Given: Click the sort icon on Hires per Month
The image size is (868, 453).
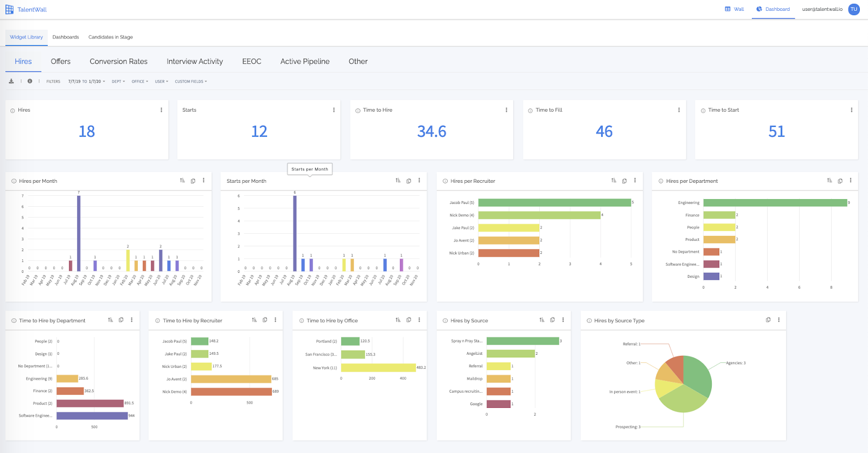Looking at the screenshot, I should [182, 181].
